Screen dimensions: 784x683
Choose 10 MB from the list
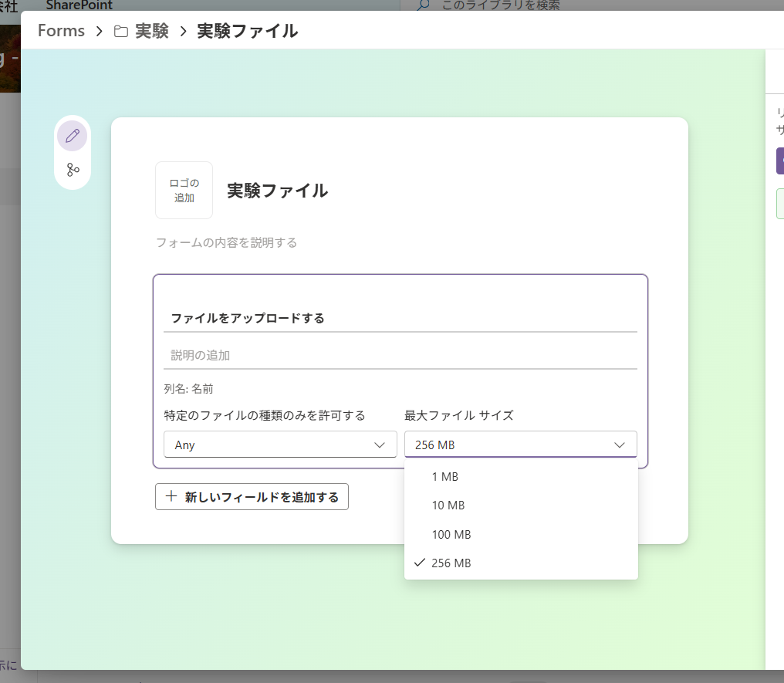[448, 505]
